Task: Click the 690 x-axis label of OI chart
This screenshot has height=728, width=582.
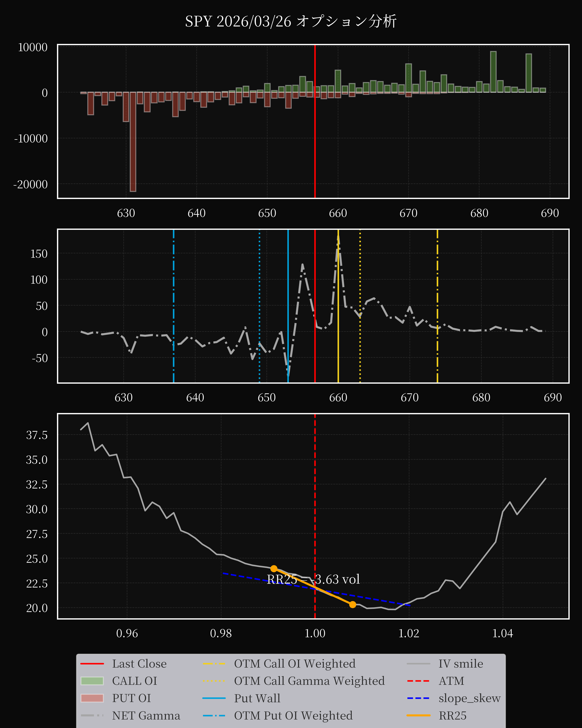Action: pos(550,213)
